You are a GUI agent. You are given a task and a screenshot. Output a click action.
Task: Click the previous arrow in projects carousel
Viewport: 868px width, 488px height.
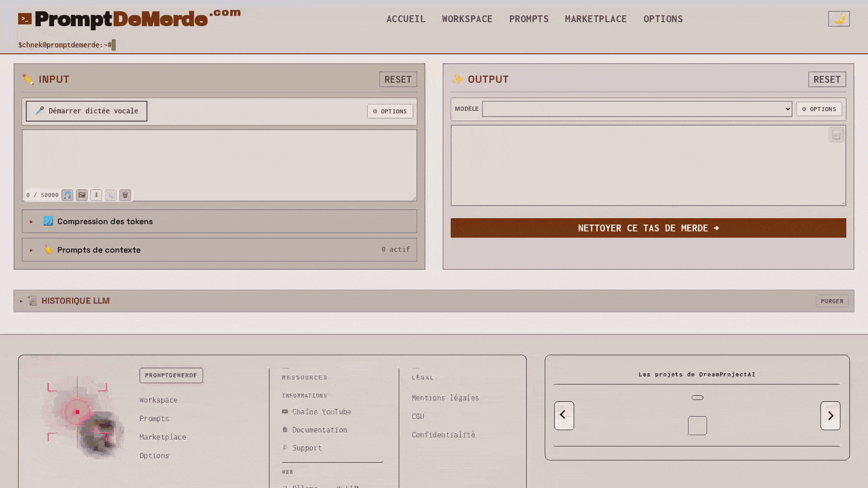(x=564, y=416)
